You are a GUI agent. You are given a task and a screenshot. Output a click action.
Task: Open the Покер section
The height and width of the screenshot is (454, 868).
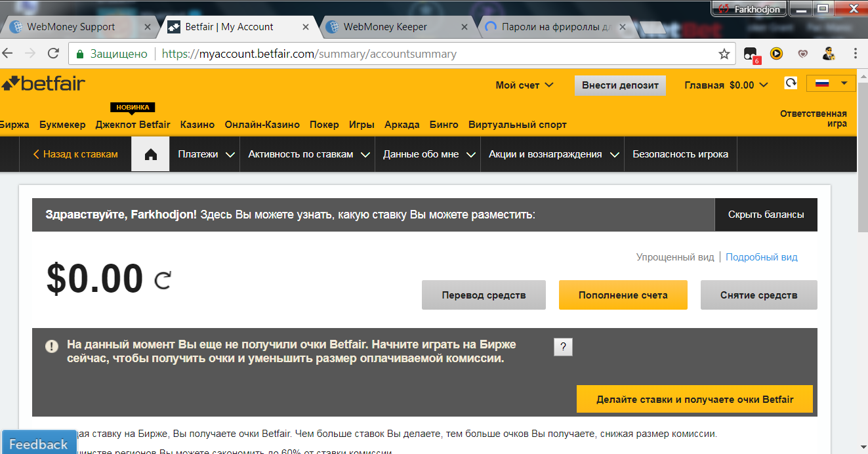point(324,125)
